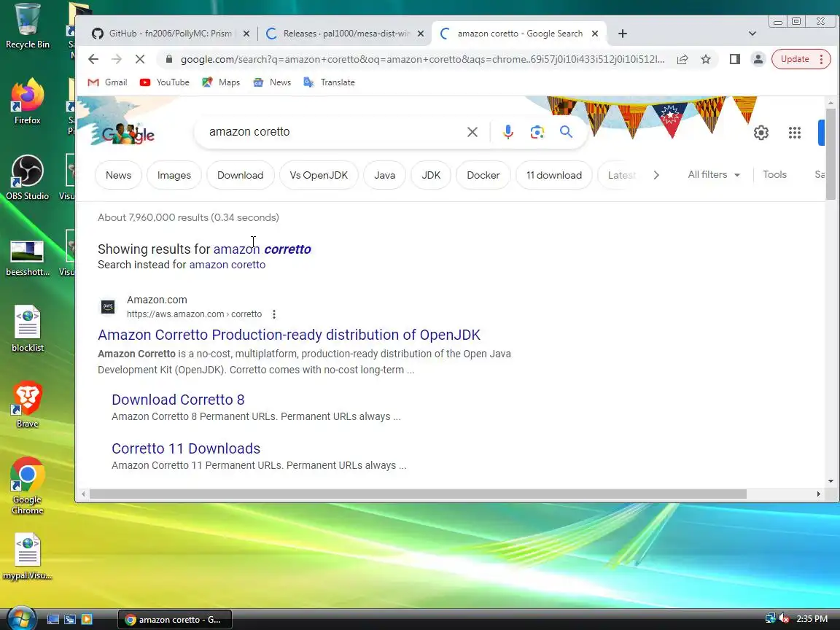Launch Google Chrome desktop shortcut
Viewport: 840px width, 630px height.
[27, 486]
